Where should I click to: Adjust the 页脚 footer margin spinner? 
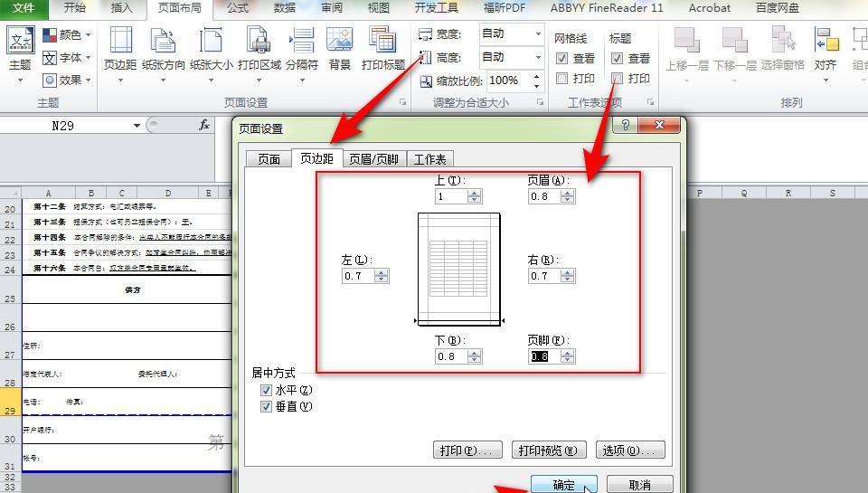(568, 356)
